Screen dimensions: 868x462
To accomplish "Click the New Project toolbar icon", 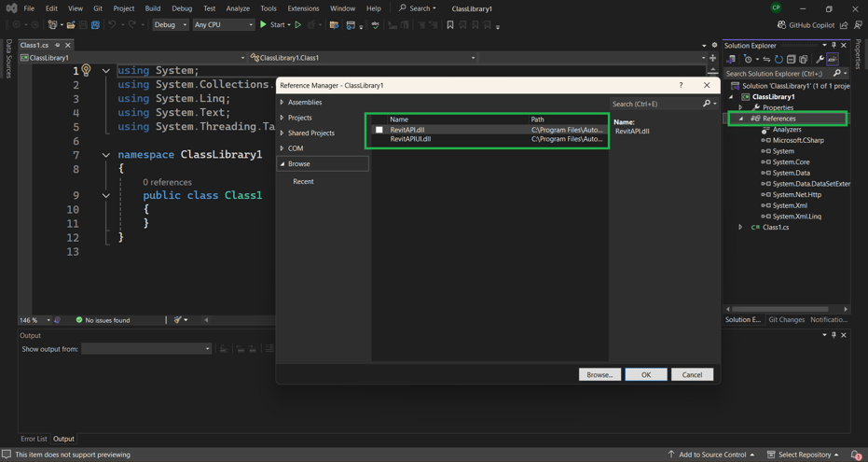I will coord(52,25).
